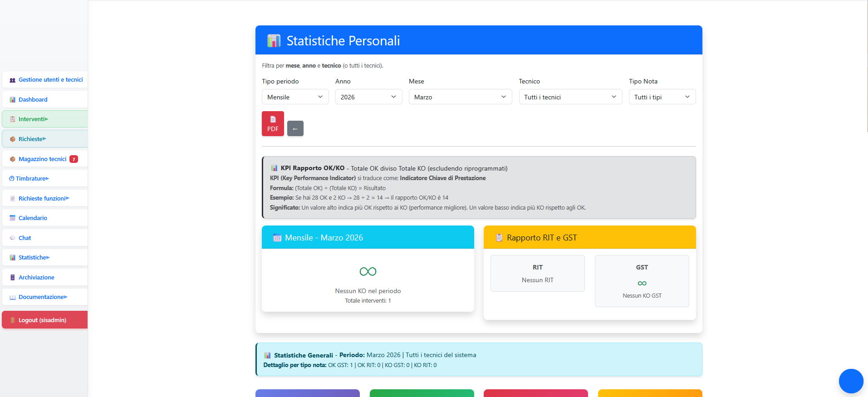Expand the Interventi submenu
The image size is (868, 397).
coord(45,119)
